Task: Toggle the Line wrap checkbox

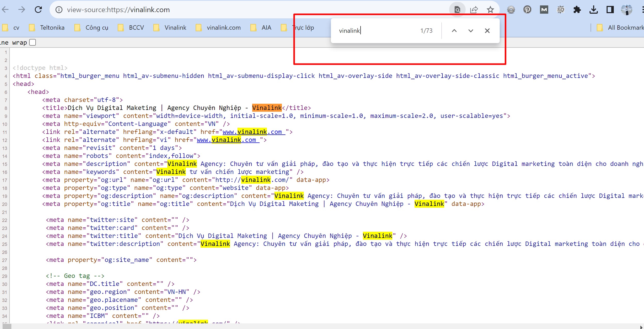Action: tap(33, 42)
